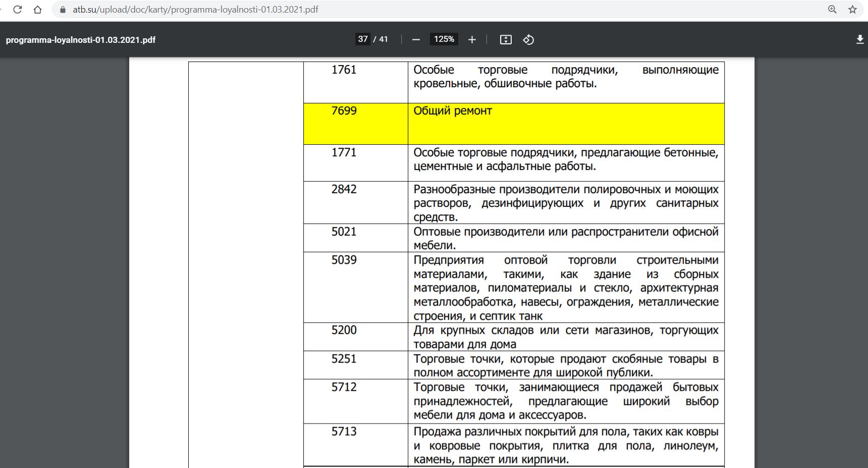The image size is (868, 468).
Task: Select code 5021 in the table
Action: pyautogui.click(x=344, y=231)
